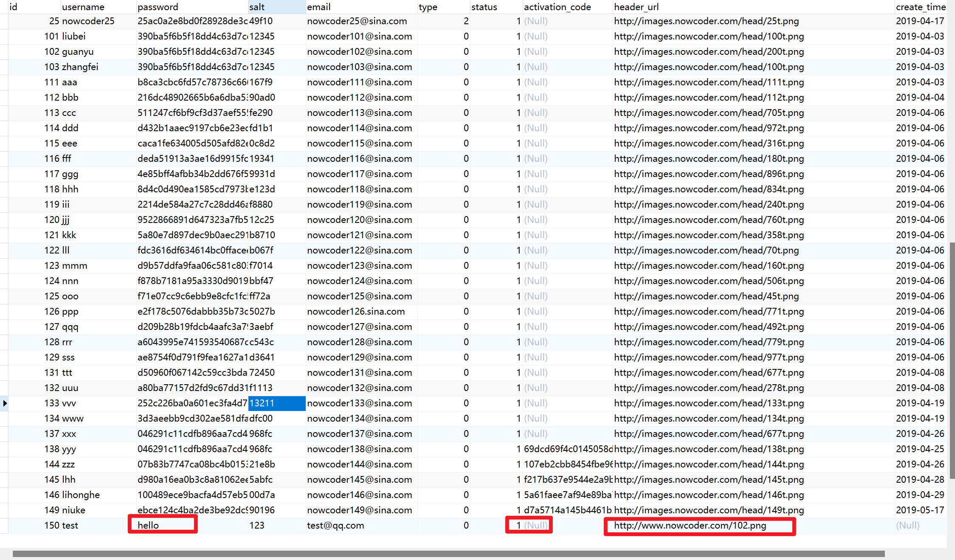
Task: Click activation code starting '5a61faee7af94e89ba'
Action: tap(568, 495)
